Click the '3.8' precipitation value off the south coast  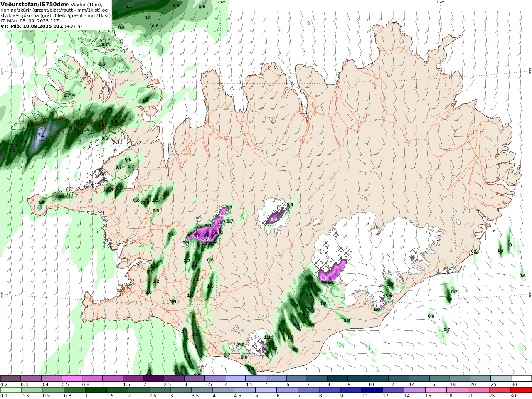[x=187, y=356]
